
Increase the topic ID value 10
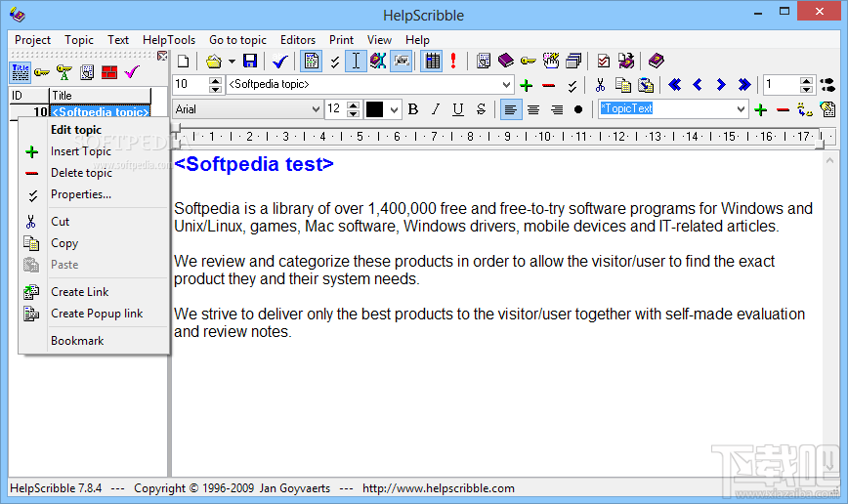pos(215,80)
